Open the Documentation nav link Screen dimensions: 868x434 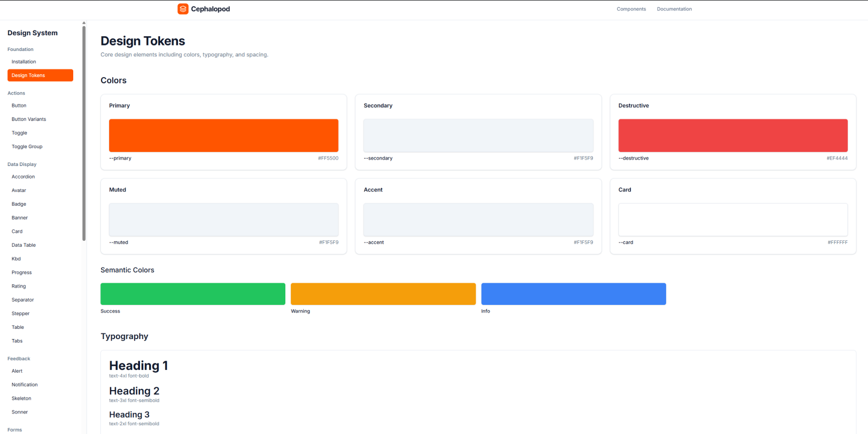tap(674, 9)
